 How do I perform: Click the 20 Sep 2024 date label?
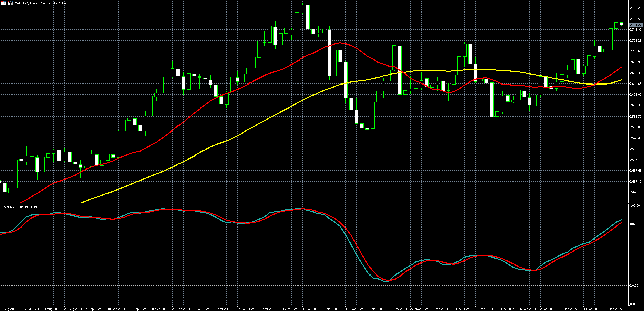[160, 309]
